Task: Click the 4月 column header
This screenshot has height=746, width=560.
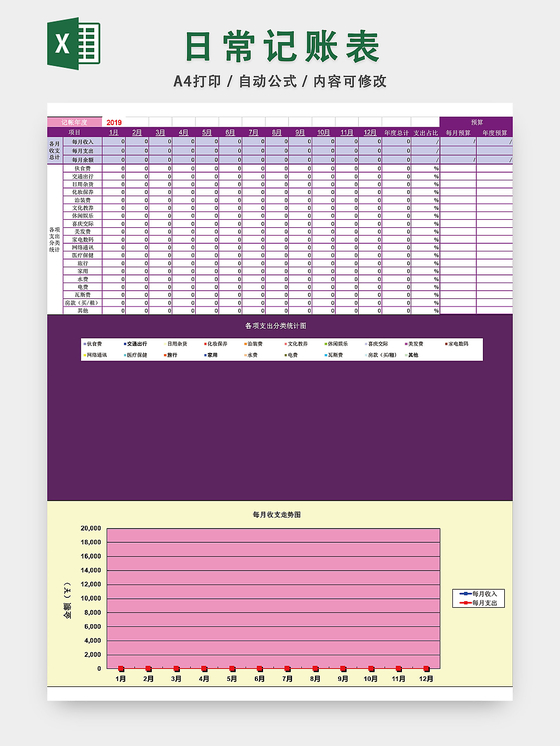Action: (184, 132)
